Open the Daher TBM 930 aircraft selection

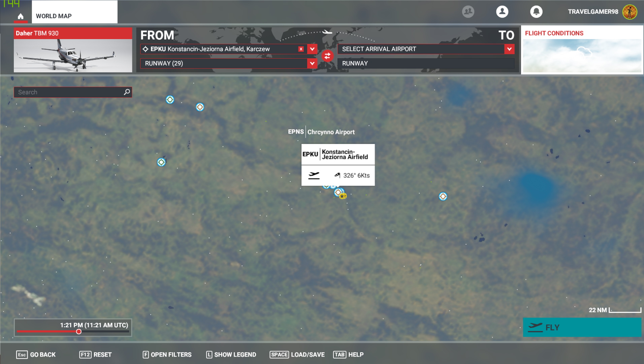(x=73, y=50)
